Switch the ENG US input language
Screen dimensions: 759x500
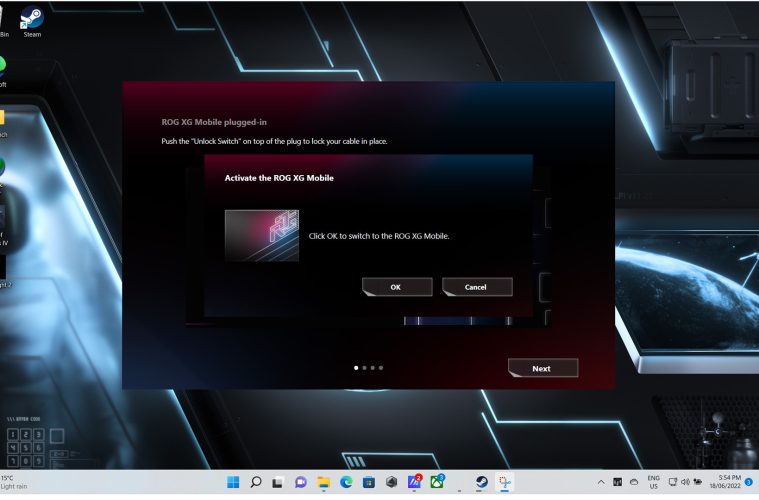pyautogui.click(x=653, y=482)
